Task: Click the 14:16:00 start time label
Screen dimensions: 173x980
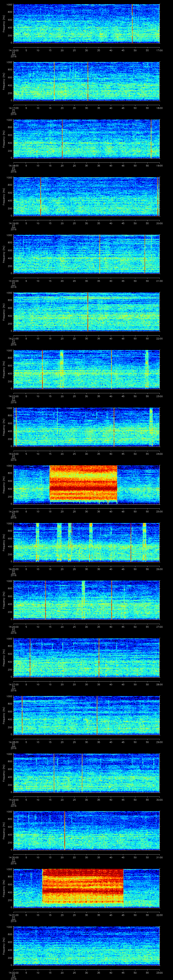Action: [x=13, y=50]
